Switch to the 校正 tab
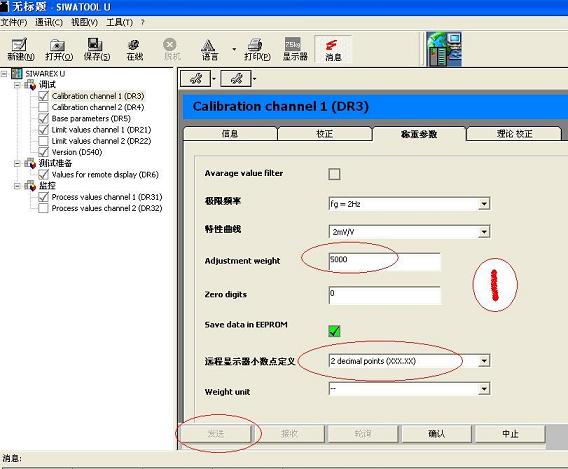The width and height of the screenshot is (568, 469). [324, 134]
